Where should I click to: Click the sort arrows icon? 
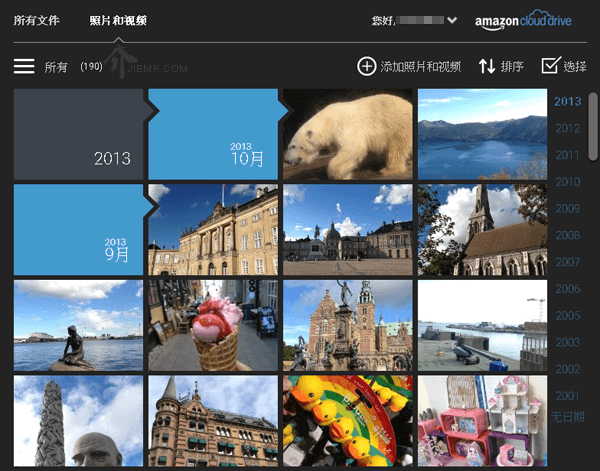pyautogui.click(x=487, y=67)
